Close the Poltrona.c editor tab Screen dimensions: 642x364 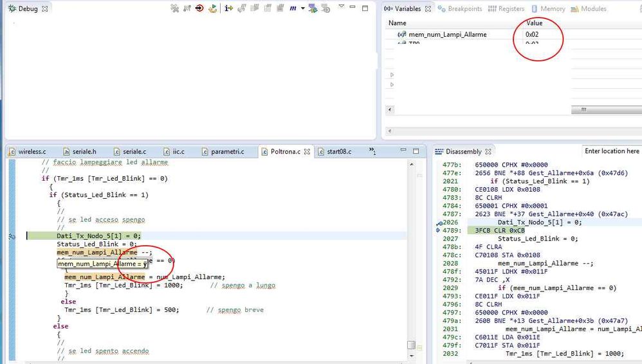[307, 152]
